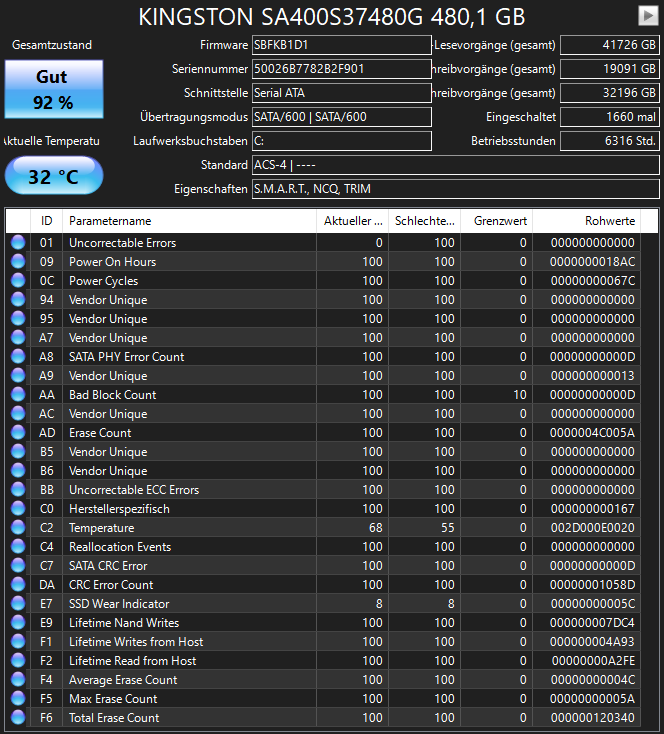Click status orb of row ID A7
664x734 pixels.
pyautogui.click(x=18, y=337)
